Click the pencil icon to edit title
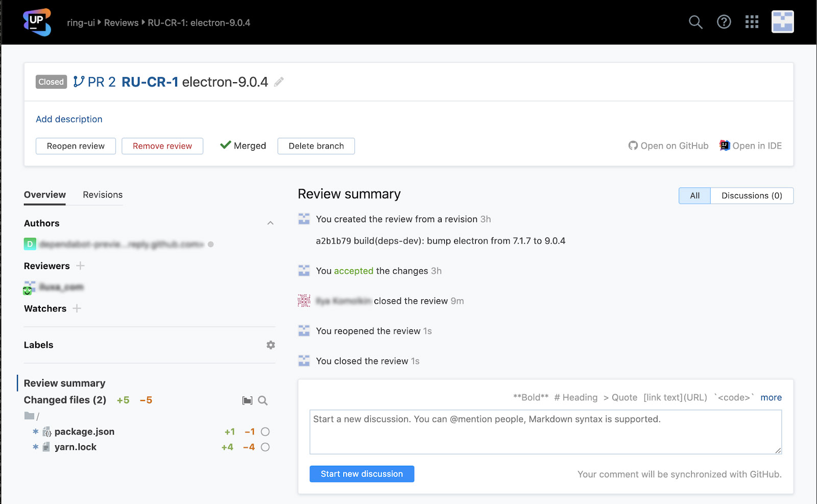The height and width of the screenshot is (504, 817). point(279,82)
